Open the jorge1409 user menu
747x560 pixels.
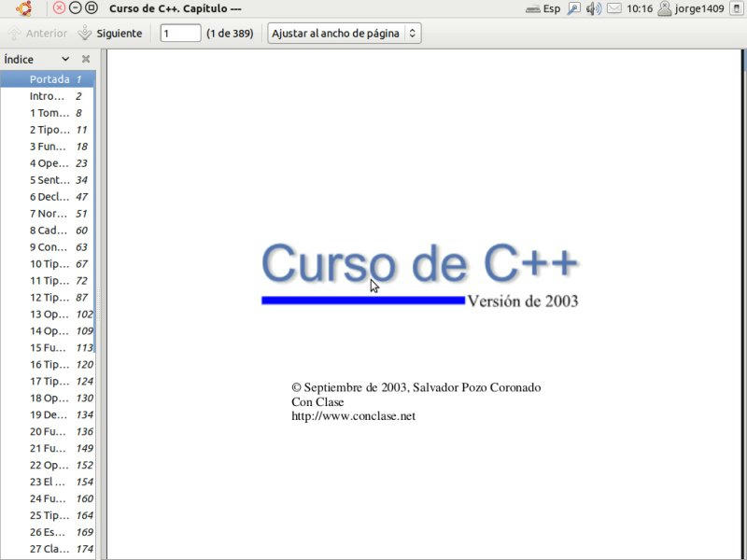(x=691, y=8)
